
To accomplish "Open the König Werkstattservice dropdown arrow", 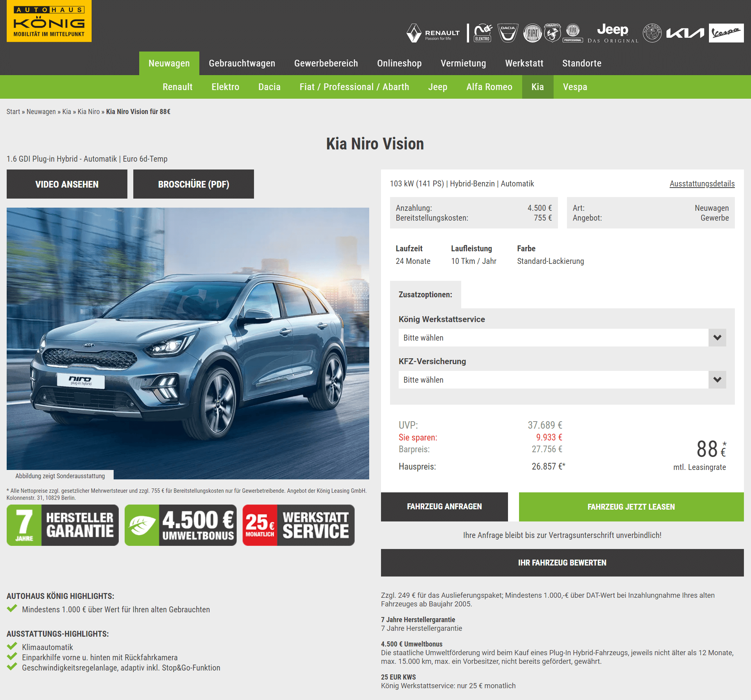I will (717, 338).
